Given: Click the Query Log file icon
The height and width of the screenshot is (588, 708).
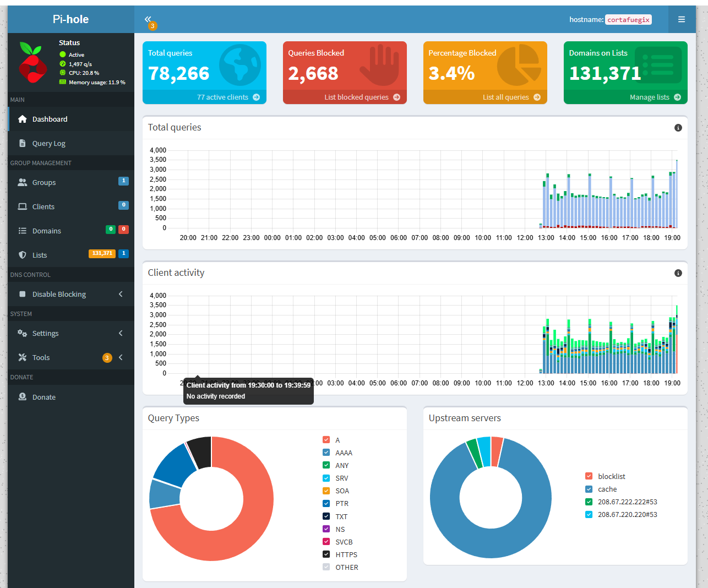Looking at the screenshot, I should (23, 143).
